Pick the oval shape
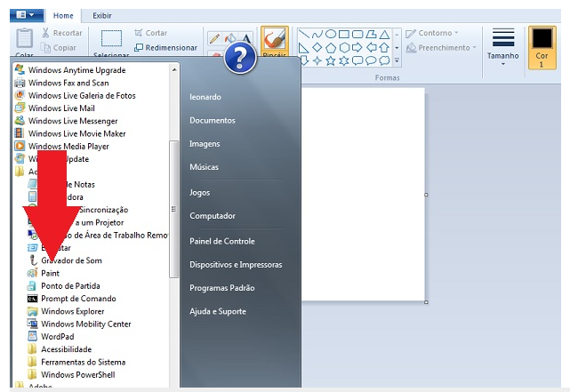 331,34
